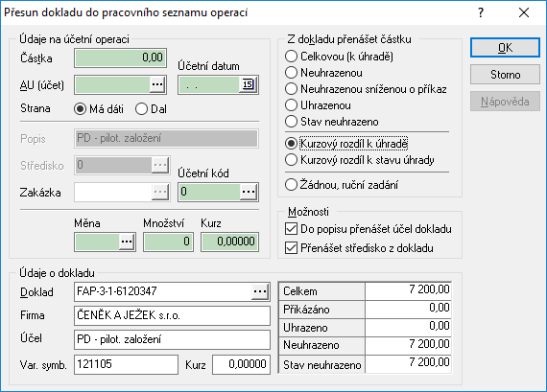
Task: Click the question mark help icon
Action: (481, 12)
